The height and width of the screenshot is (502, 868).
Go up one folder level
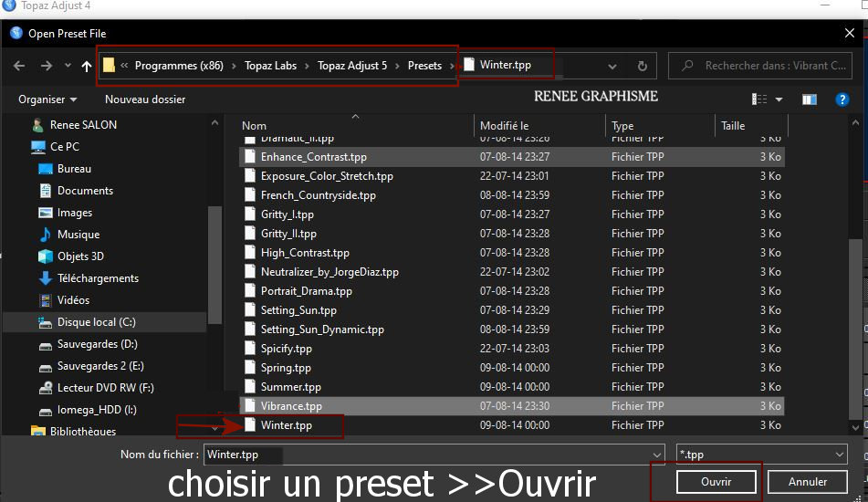(87, 66)
